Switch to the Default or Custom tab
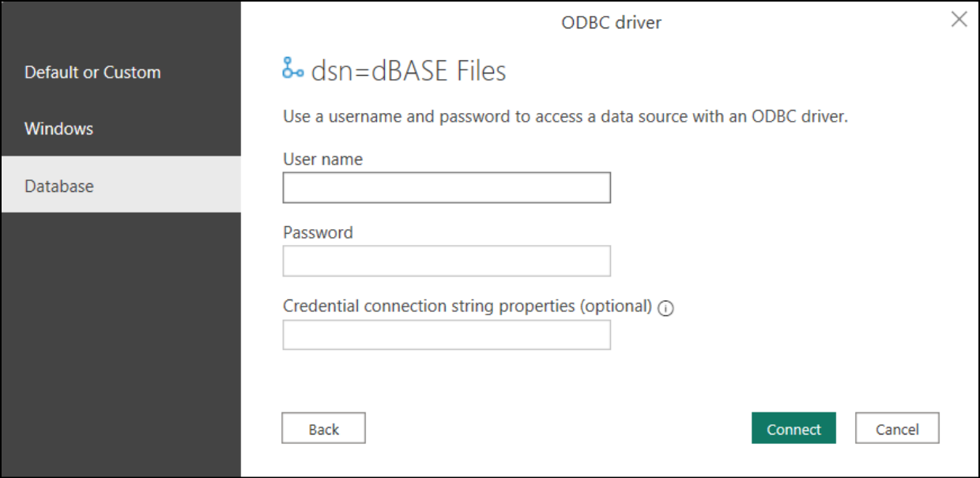Image resolution: width=980 pixels, height=478 pixels. click(92, 73)
